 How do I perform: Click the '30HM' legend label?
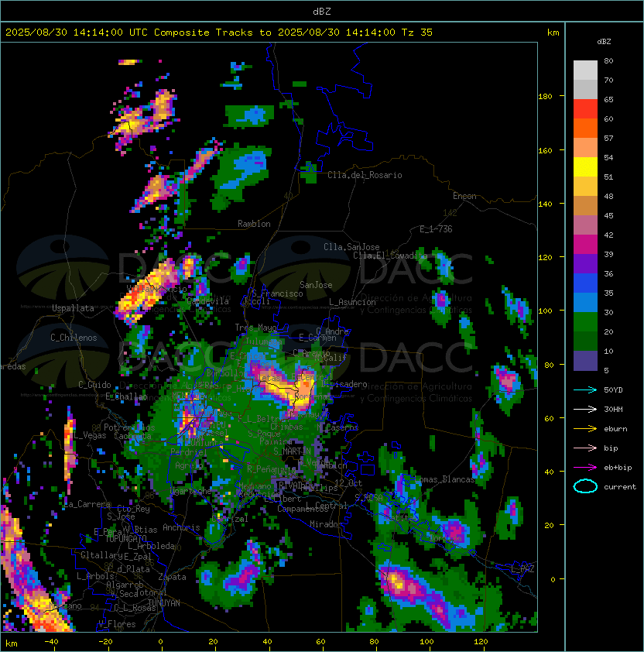[x=613, y=410]
